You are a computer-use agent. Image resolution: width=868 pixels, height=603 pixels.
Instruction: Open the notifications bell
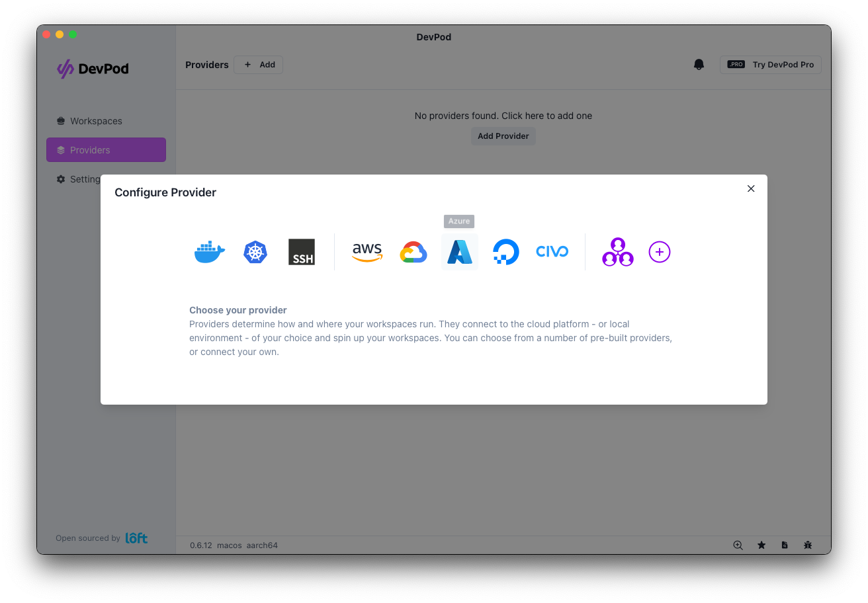point(699,65)
